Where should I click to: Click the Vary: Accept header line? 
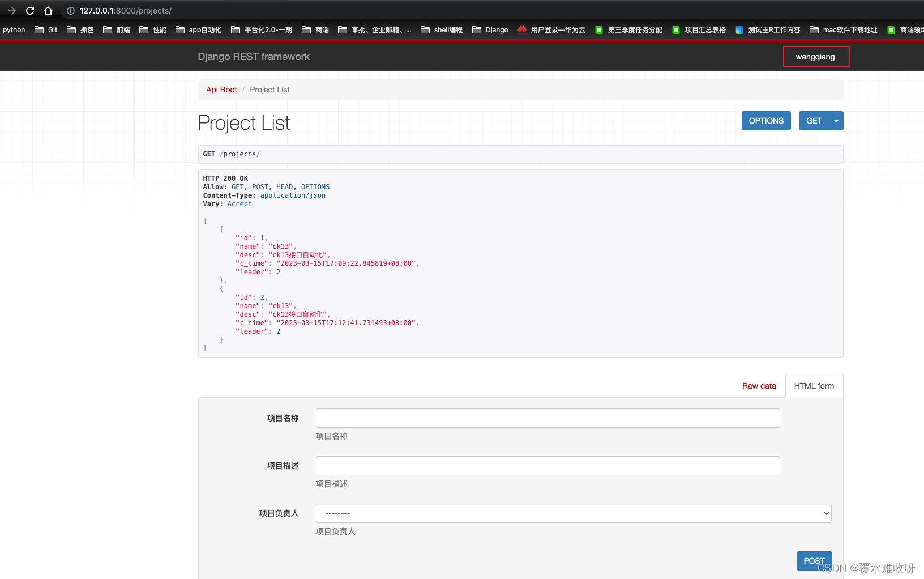pos(227,204)
